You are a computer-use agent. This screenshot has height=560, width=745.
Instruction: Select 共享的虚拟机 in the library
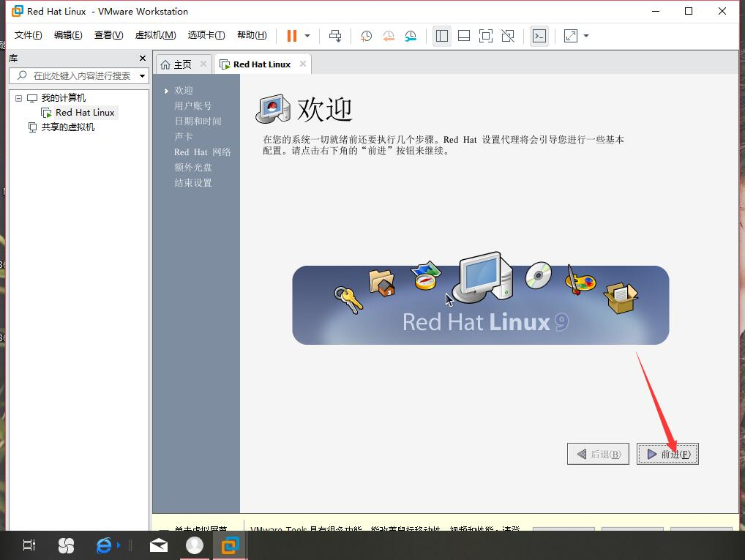tap(67, 127)
